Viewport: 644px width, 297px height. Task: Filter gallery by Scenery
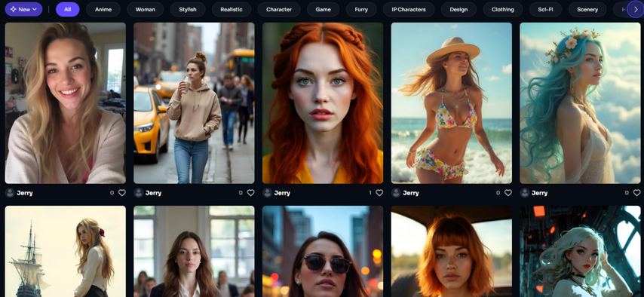[x=587, y=9]
